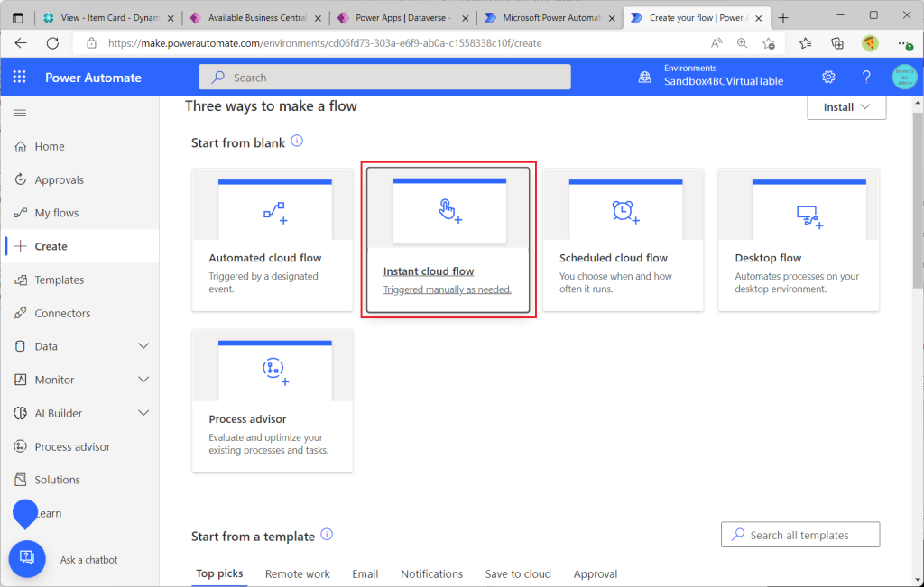Click the Approvals icon in the sidebar

click(x=21, y=179)
